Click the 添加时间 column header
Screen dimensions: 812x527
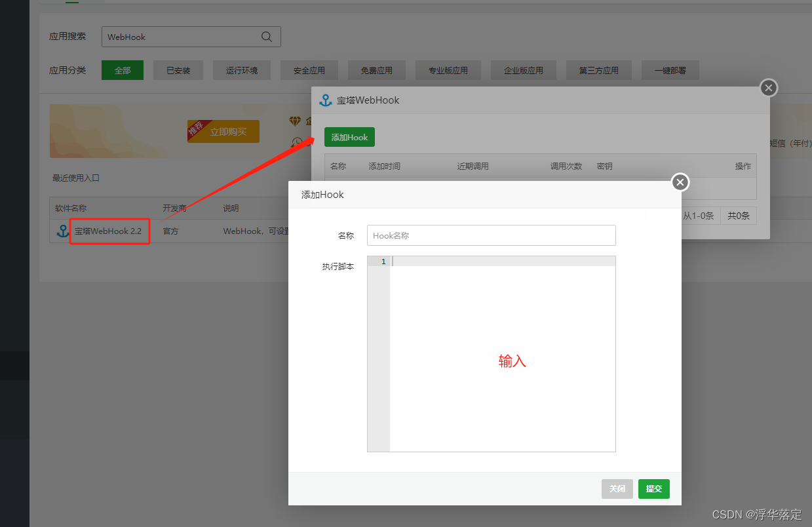pyautogui.click(x=385, y=166)
